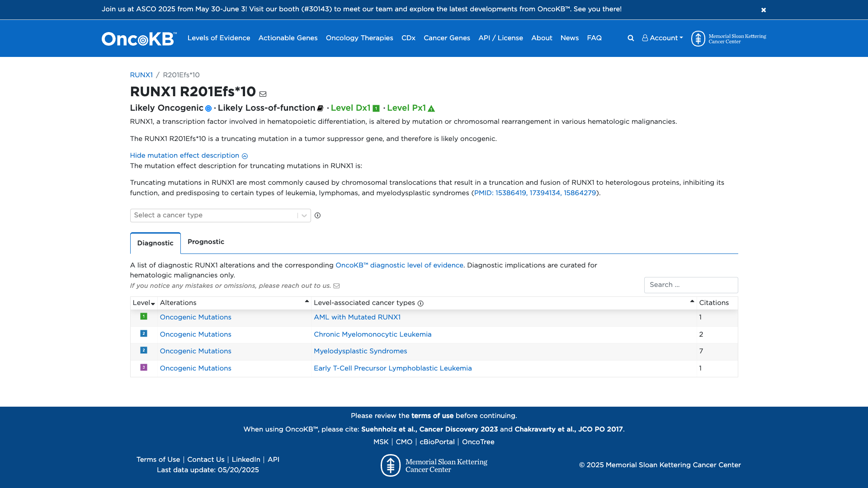Open the search magnifier icon
Image resolution: width=868 pixels, height=488 pixels.
pyautogui.click(x=631, y=38)
